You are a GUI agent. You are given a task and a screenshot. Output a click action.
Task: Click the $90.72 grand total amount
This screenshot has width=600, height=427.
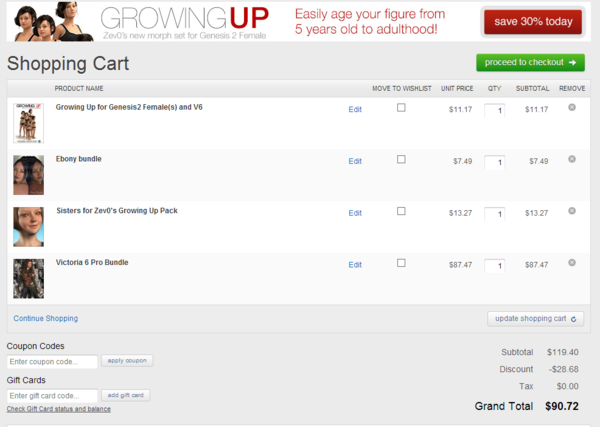562,406
